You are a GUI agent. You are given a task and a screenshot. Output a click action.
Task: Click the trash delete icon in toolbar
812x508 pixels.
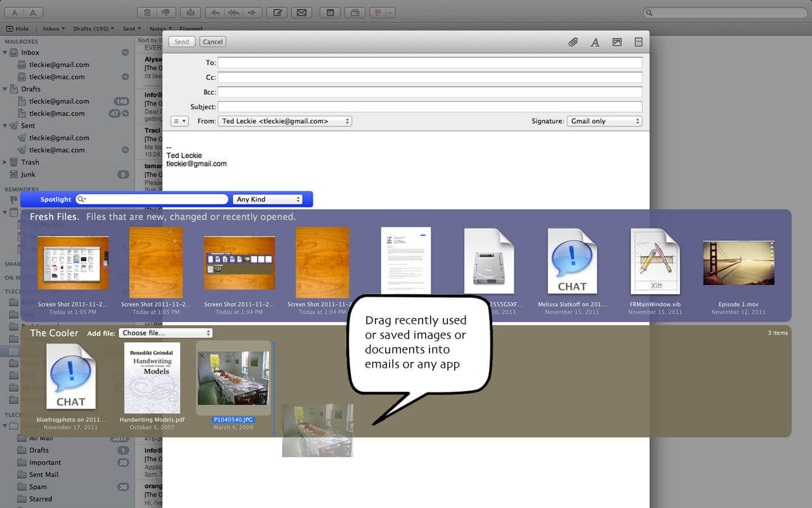(147, 13)
